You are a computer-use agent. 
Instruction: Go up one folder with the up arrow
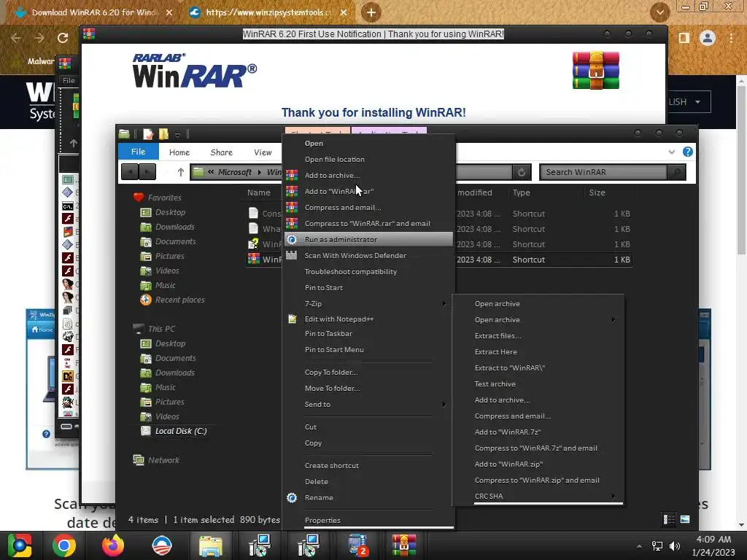(181, 172)
